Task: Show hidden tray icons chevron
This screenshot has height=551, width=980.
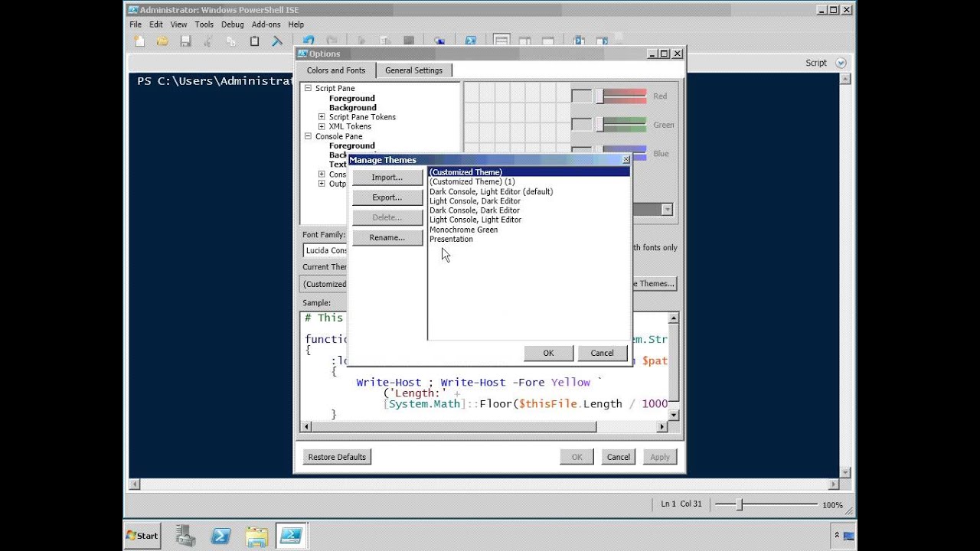Action: click(x=838, y=535)
